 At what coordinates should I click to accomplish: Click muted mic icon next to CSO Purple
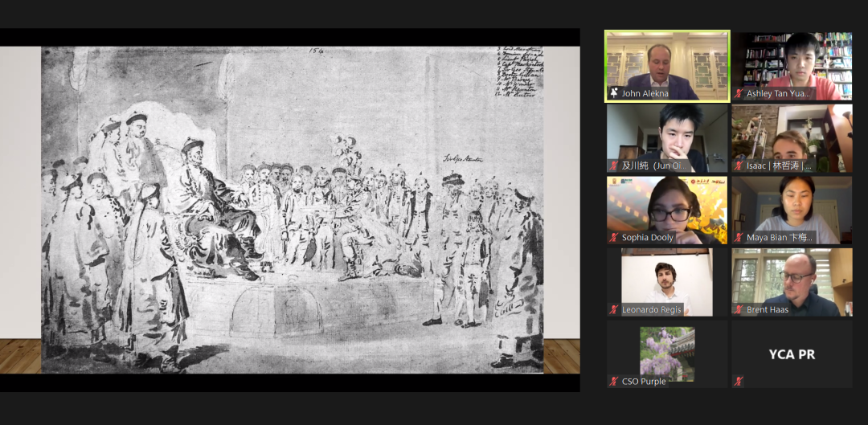613,382
